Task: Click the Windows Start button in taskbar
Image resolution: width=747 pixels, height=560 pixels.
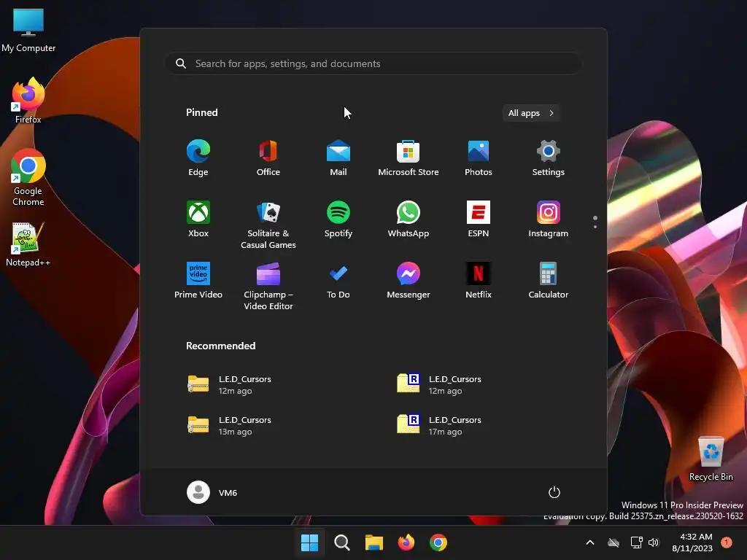Action: pos(309,542)
